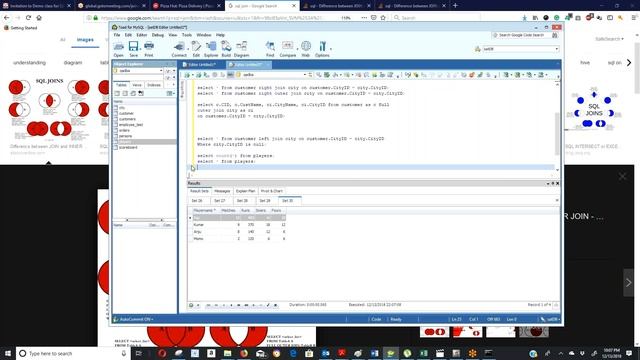Click the Object Explorer horizontal scrollbar
The width and height of the screenshot is (640, 360).
[x=144, y=220]
